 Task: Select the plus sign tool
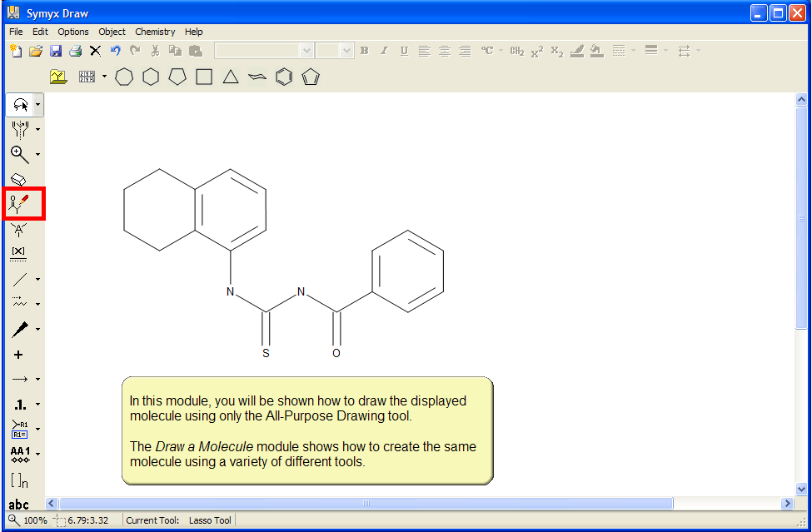pos(18,355)
